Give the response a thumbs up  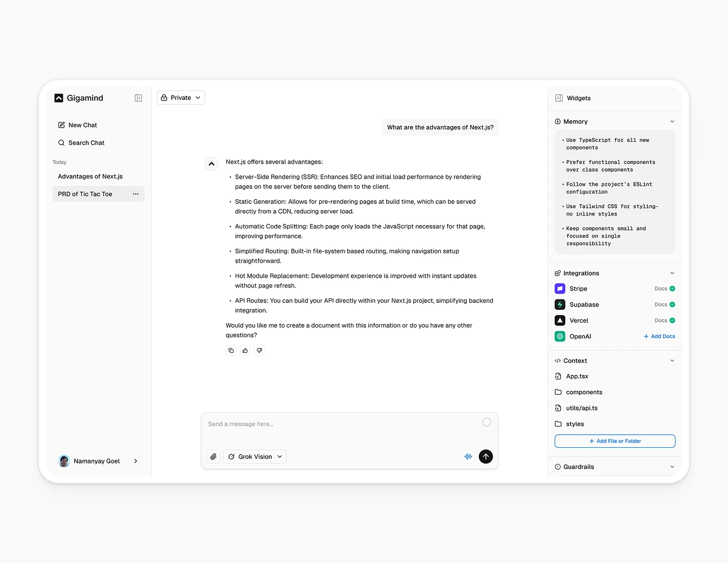tap(245, 350)
